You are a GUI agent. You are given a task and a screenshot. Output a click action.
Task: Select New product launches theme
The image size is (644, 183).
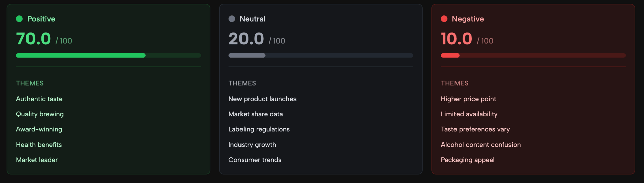coord(262,99)
